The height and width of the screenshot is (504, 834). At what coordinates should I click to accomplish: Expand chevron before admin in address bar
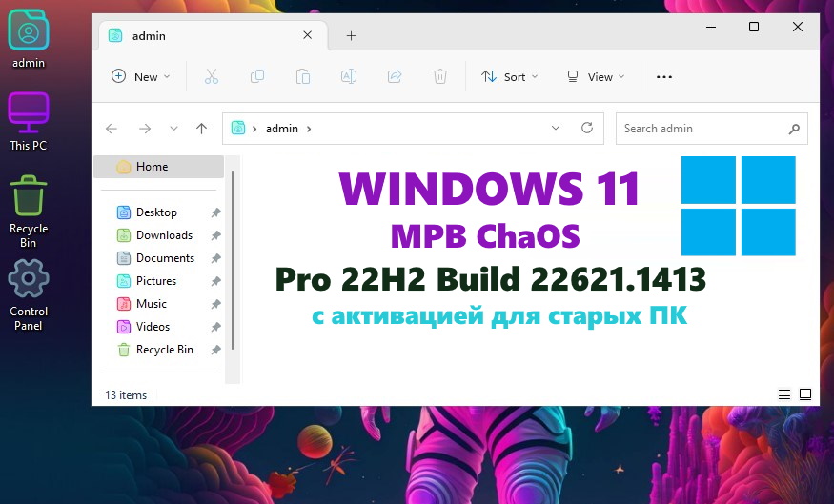(x=254, y=129)
